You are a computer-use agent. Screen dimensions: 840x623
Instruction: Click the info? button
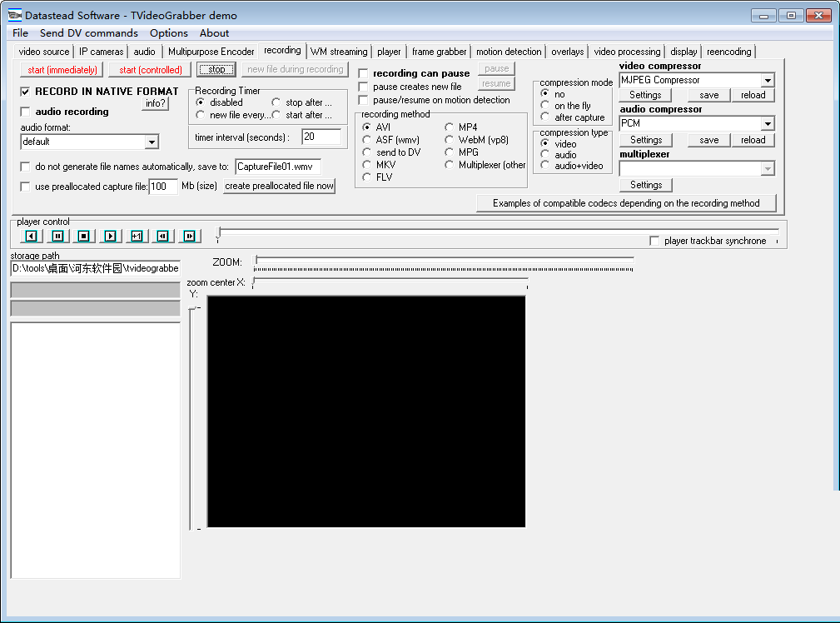[156, 103]
